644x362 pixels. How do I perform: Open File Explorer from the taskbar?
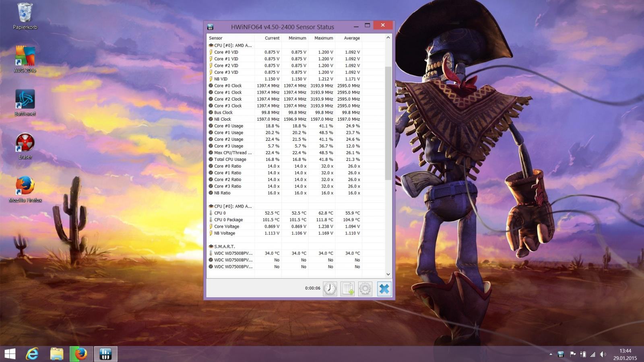click(57, 354)
